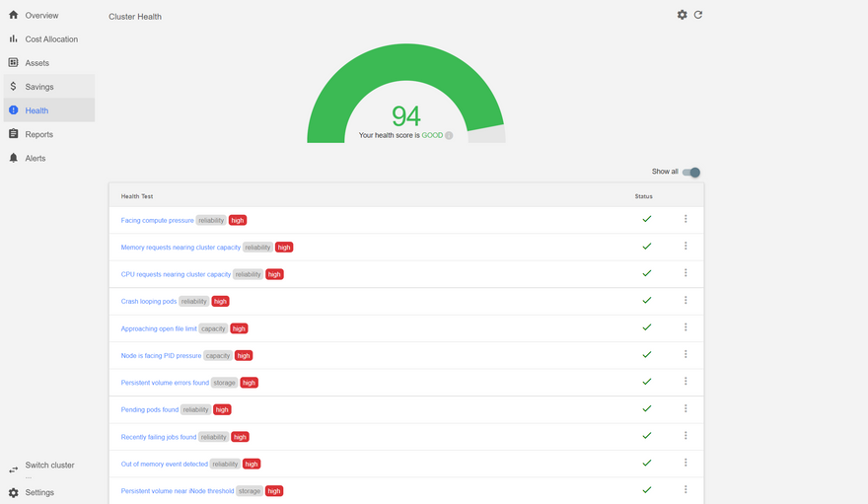Screen dimensions: 868x504
Task: Click the Health exclamation icon
Action: coord(13,110)
